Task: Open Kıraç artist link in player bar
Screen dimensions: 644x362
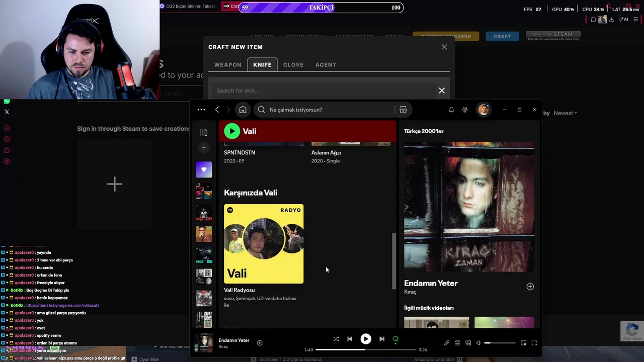Action: click(223, 346)
